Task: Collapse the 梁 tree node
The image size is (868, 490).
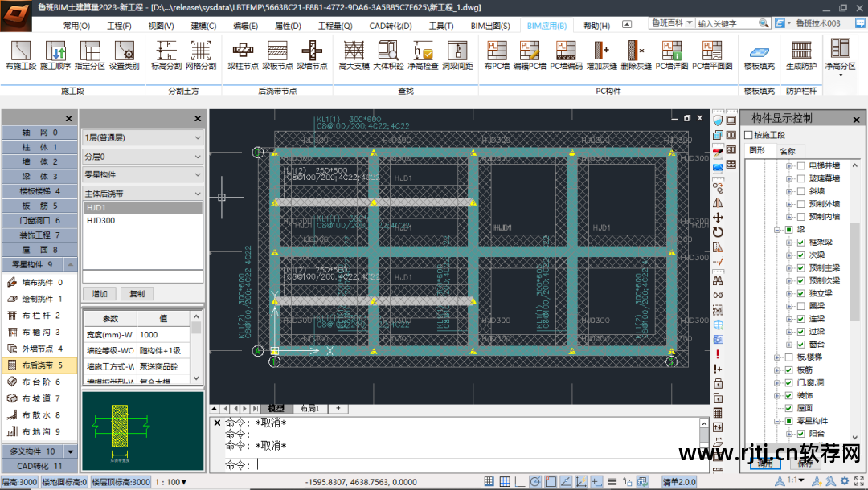Action: pyautogui.click(x=777, y=229)
